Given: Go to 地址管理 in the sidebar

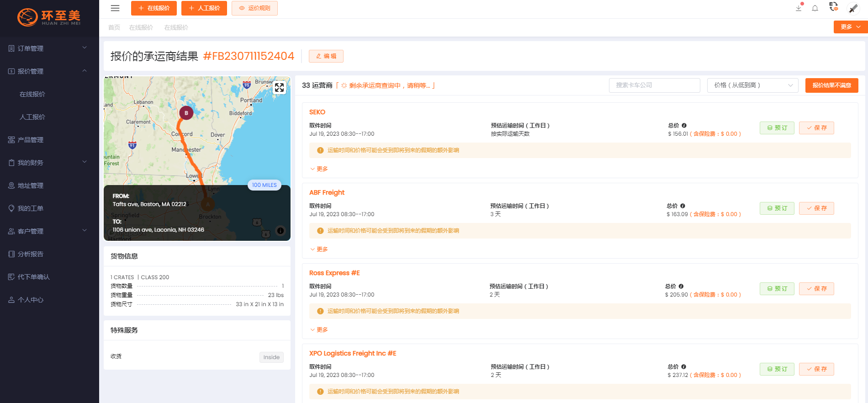Looking at the screenshot, I should tap(31, 186).
